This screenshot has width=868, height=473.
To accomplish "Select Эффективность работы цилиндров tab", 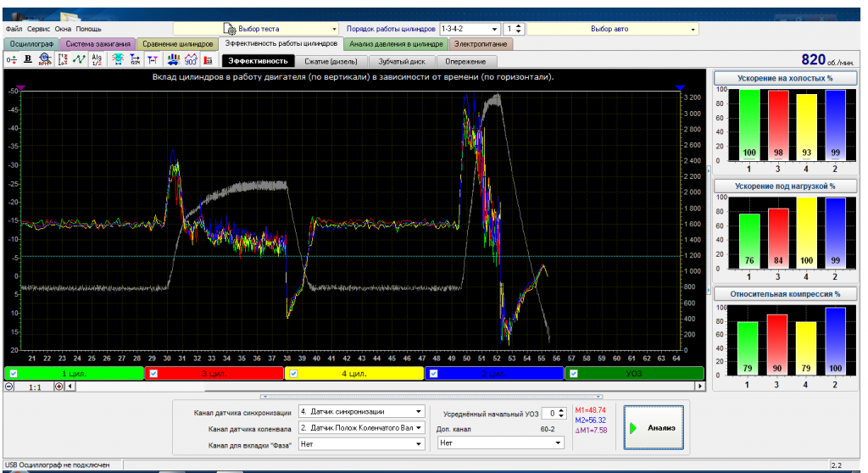I will coord(281,43).
